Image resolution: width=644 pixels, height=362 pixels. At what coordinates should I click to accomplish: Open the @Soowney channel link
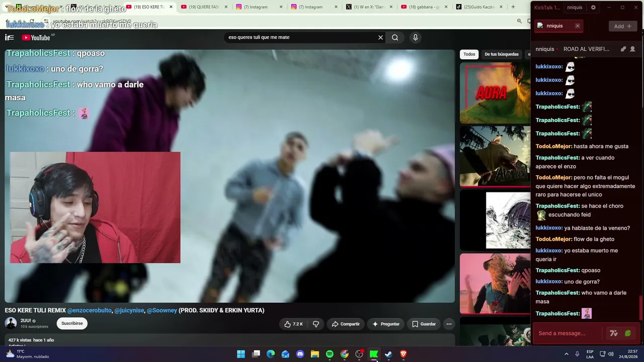[162, 311]
